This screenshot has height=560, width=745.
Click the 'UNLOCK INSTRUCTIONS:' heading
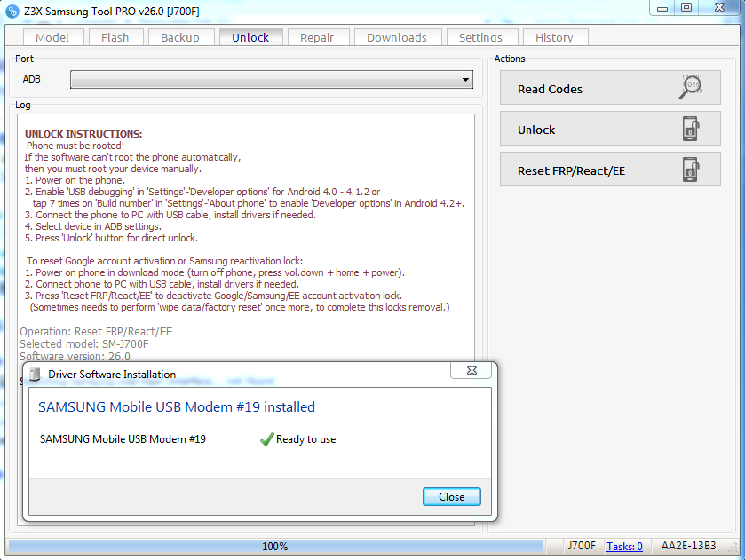(83, 134)
